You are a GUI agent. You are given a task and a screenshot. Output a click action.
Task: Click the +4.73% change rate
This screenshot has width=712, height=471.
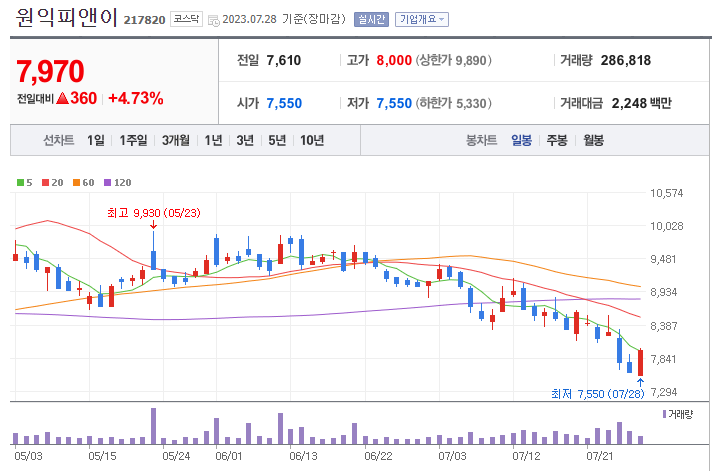136,98
